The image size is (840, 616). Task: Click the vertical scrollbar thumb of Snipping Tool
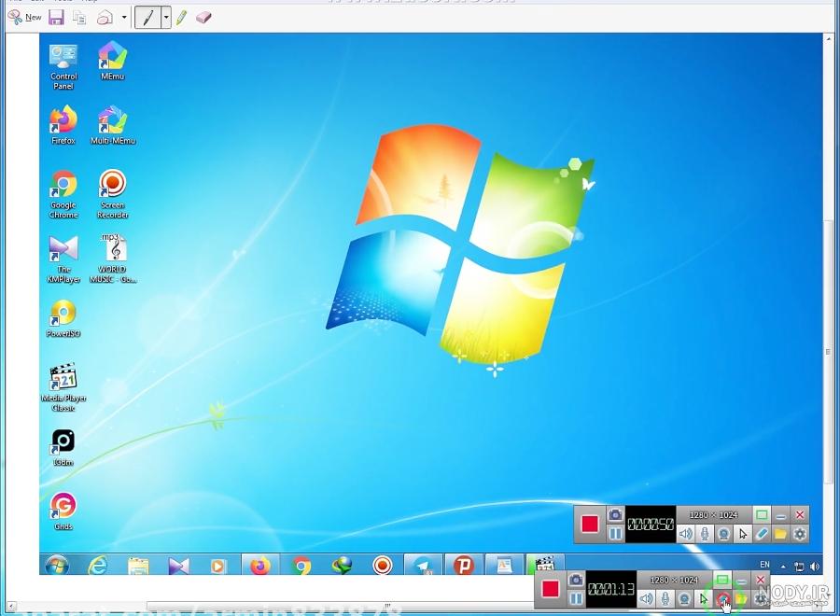click(827, 353)
